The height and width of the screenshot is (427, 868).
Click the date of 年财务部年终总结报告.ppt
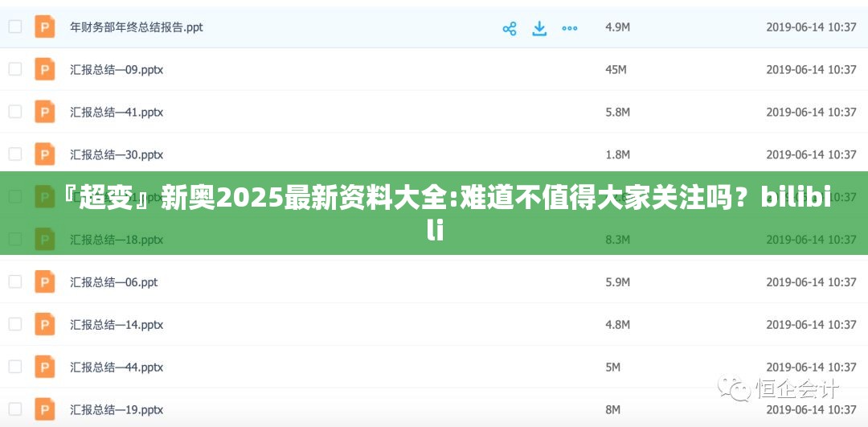811,27
